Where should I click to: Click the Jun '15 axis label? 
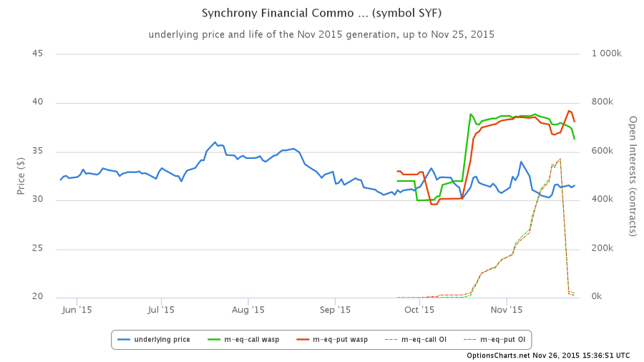(77, 310)
